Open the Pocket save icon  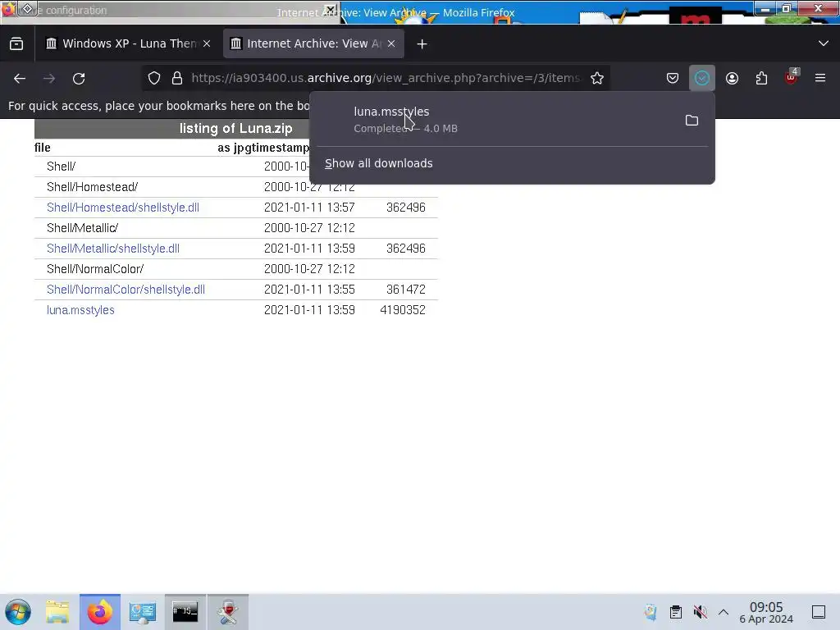click(673, 78)
